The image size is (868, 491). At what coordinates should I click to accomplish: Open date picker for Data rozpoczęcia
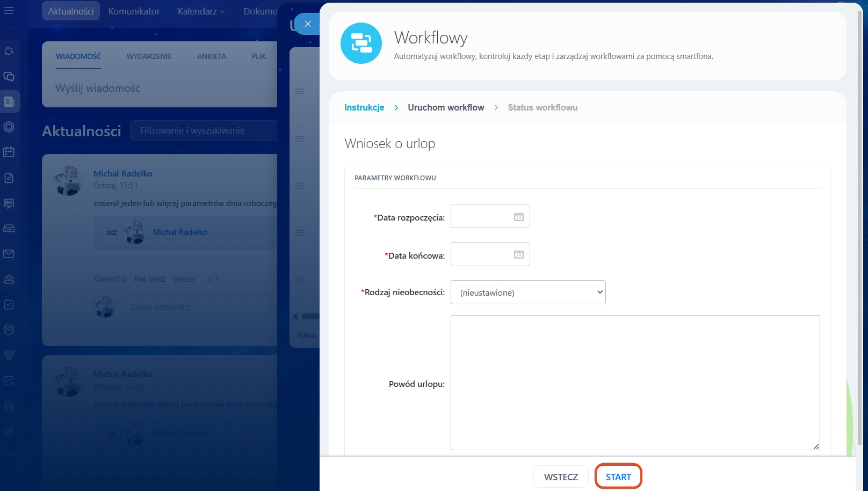pos(518,216)
